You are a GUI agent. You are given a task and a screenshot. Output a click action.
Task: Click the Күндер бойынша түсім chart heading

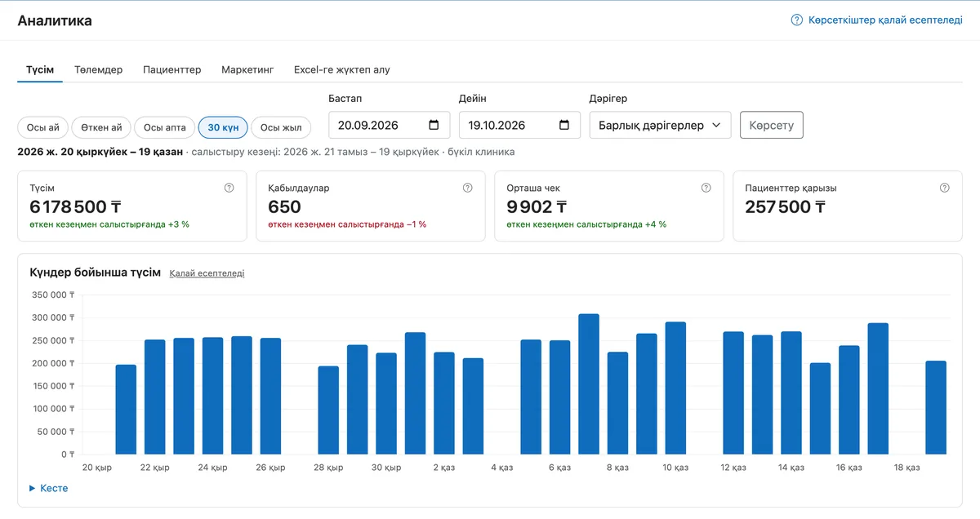(96, 273)
